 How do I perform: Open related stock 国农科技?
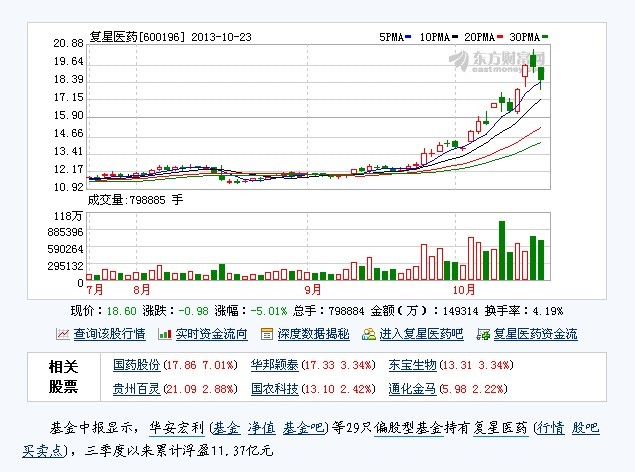click(x=274, y=389)
